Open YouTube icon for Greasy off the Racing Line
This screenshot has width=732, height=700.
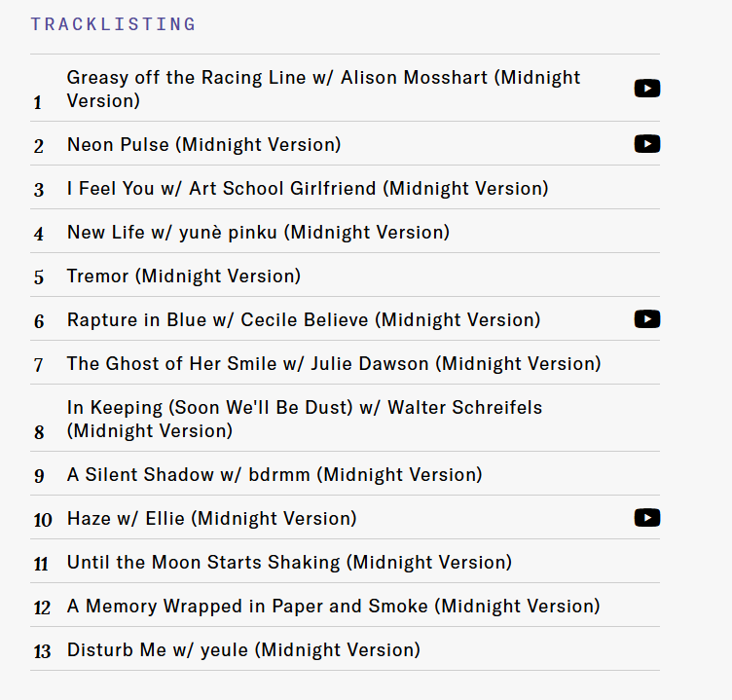pos(647,89)
